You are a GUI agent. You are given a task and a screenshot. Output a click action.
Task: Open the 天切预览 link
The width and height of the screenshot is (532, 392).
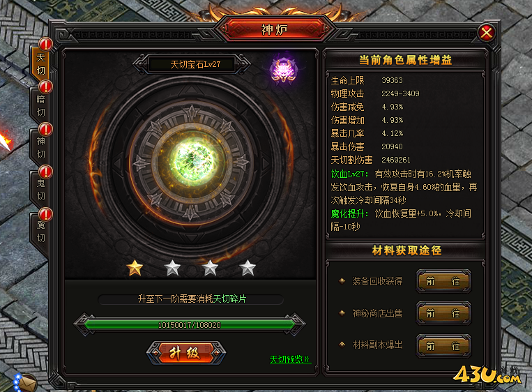pyautogui.click(x=290, y=359)
